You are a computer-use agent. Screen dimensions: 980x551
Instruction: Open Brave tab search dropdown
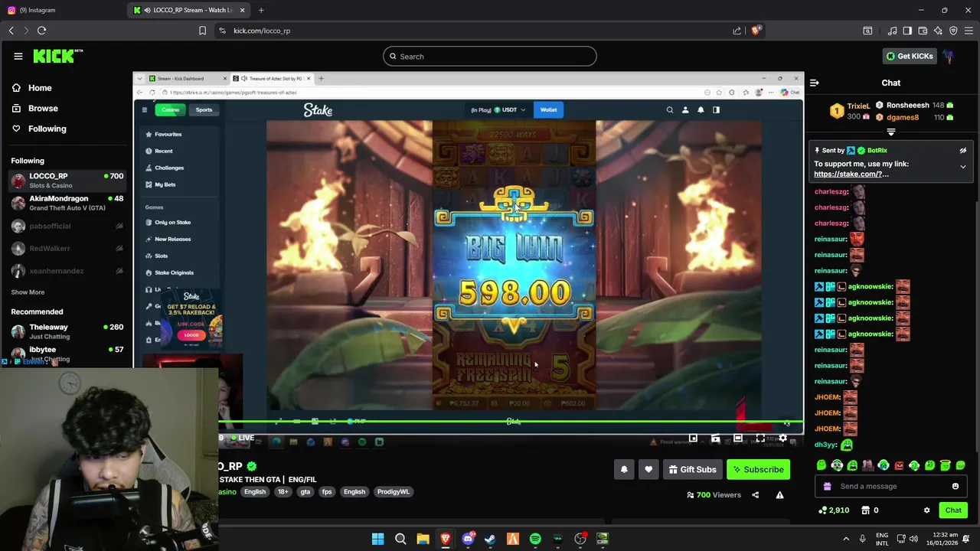tap(867, 31)
